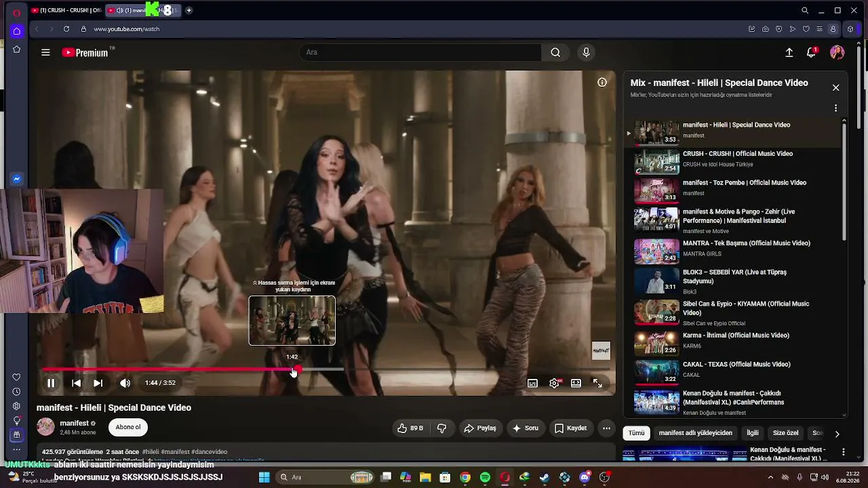Viewport: 868px width, 488px height.
Task: Open the Soru ask button
Action: [526, 428]
